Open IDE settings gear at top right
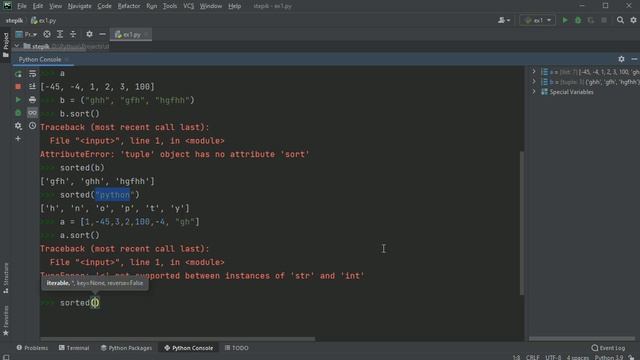Image resolution: width=640 pixels, height=360 pixels. 633,20
